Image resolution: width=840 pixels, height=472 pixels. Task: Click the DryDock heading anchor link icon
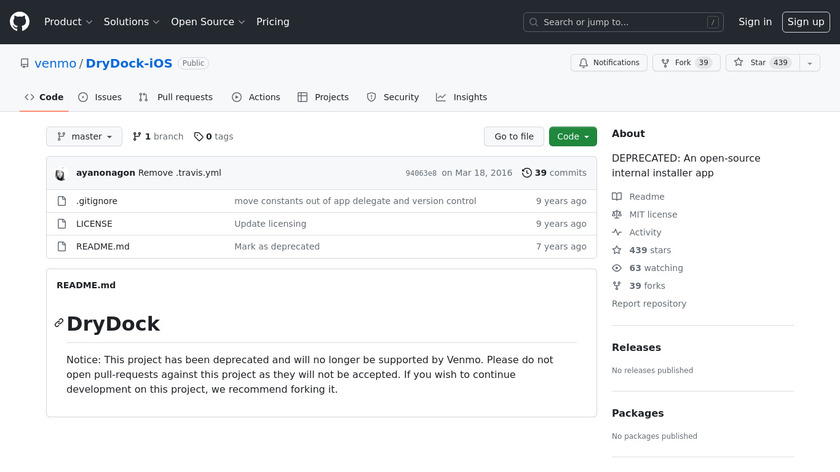pos(59,323)
